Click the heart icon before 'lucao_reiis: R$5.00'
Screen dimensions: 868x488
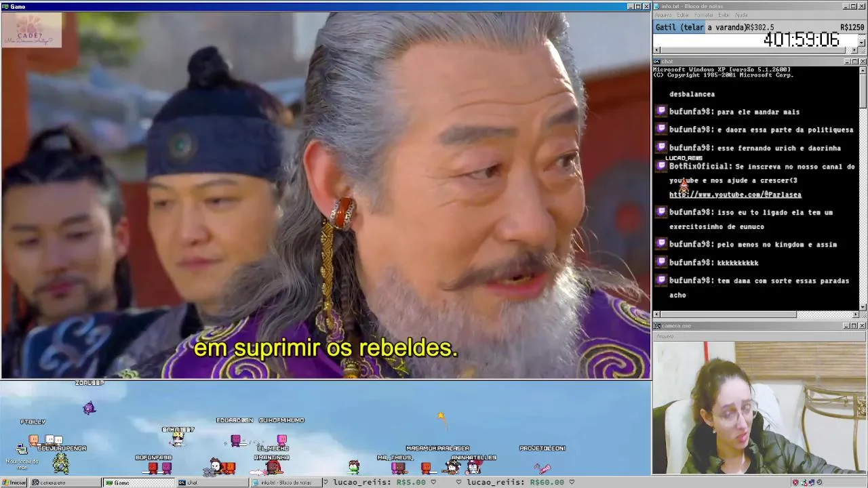click(325, 482)
